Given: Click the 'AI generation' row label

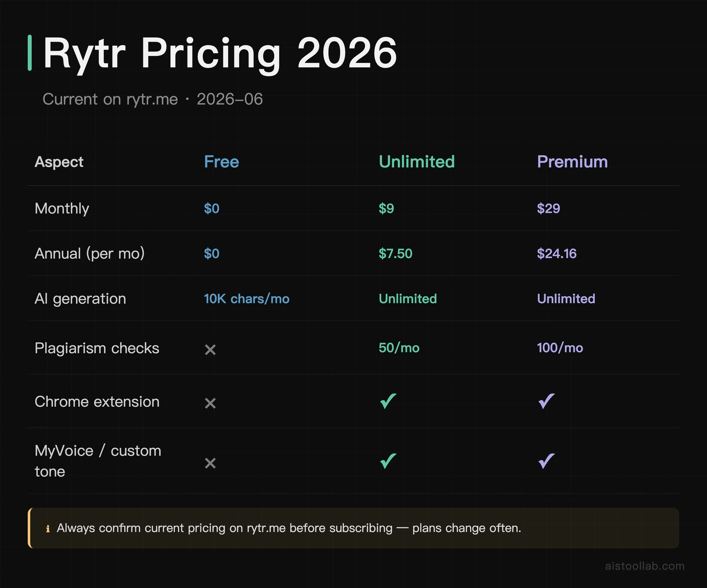Looking at the screenshot, I should point(80,299).
